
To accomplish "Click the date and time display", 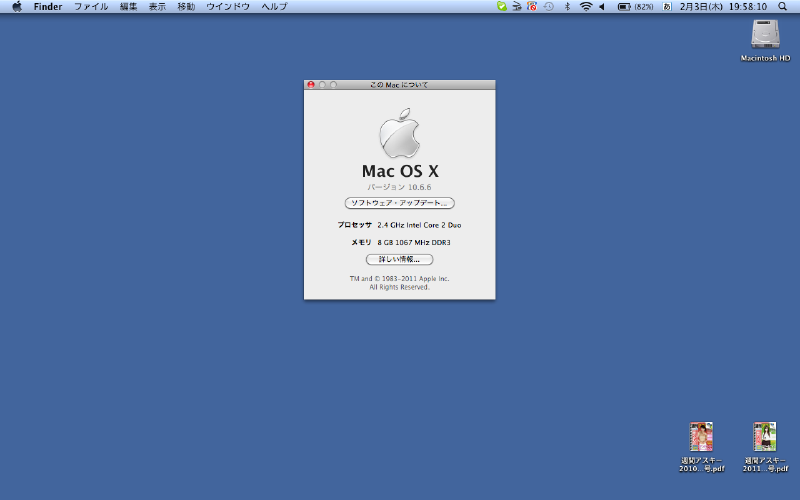I will tap(723, 7).
